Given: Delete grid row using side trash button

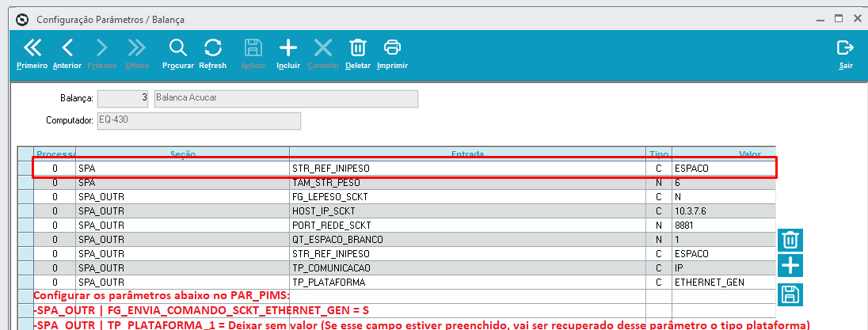Looking at the screenshot, I should tap(790, 241).
